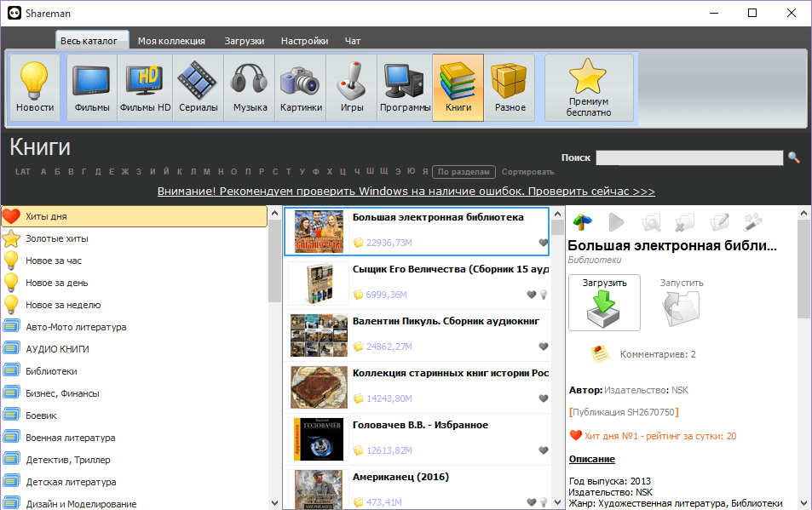Select the Фильмы HD category icon

pos(145,88)
